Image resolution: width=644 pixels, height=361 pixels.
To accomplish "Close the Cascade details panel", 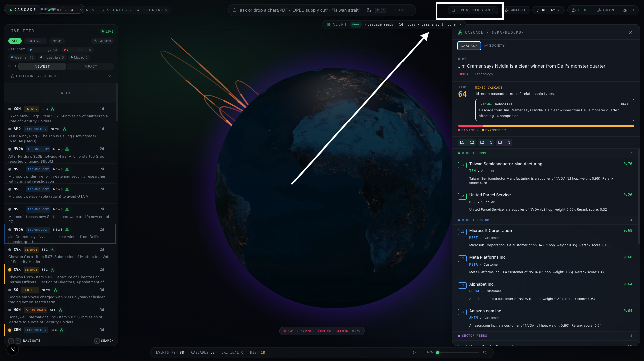I will [x=631, y=32].
